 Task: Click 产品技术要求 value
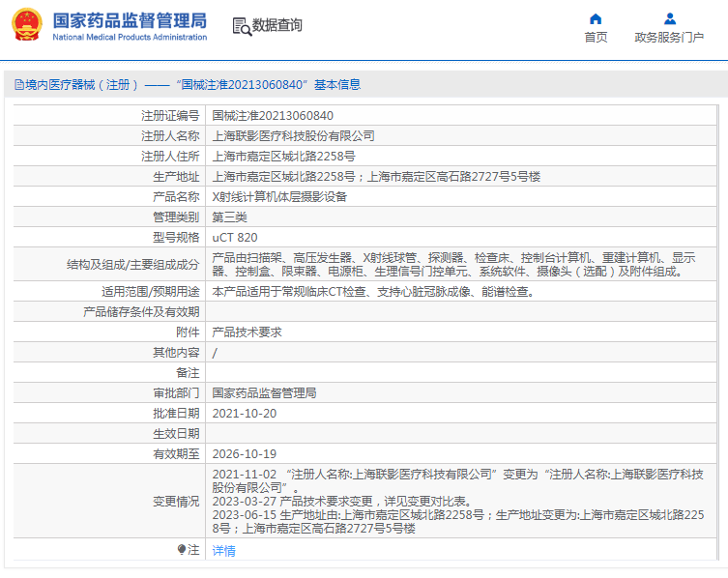tap(247, 332)
